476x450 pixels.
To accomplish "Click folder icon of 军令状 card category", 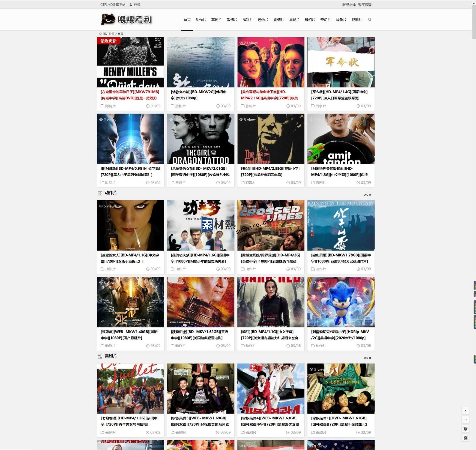I will click(313, 106).
